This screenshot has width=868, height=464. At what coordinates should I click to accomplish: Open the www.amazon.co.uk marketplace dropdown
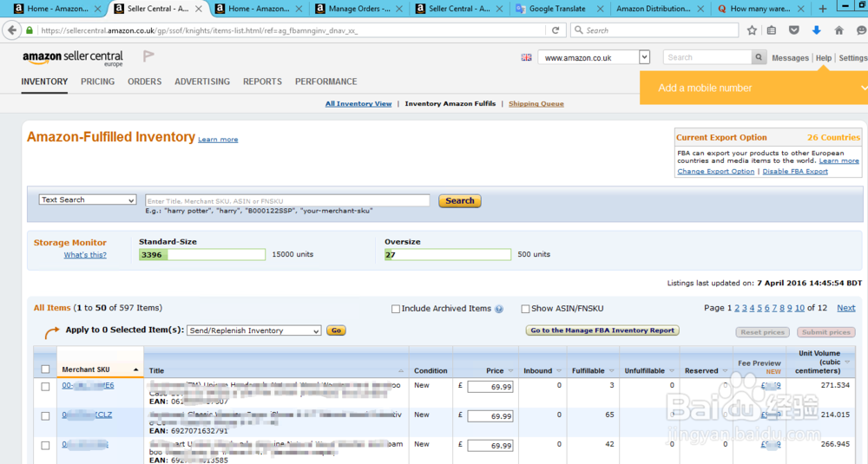(x=594, y=57)
